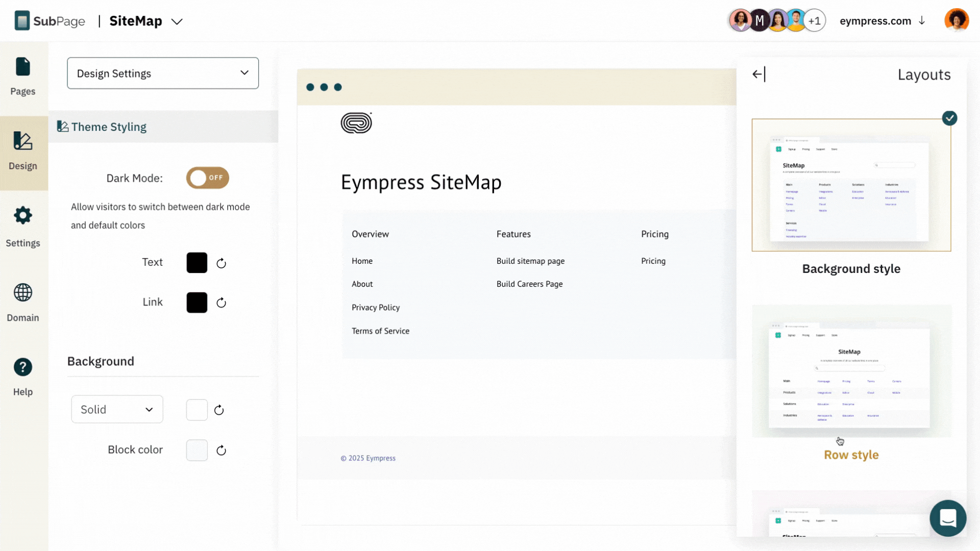This screenshot has height=551, width=980.
Task: Open your profile avatar menu
Action: coord(956,21)
